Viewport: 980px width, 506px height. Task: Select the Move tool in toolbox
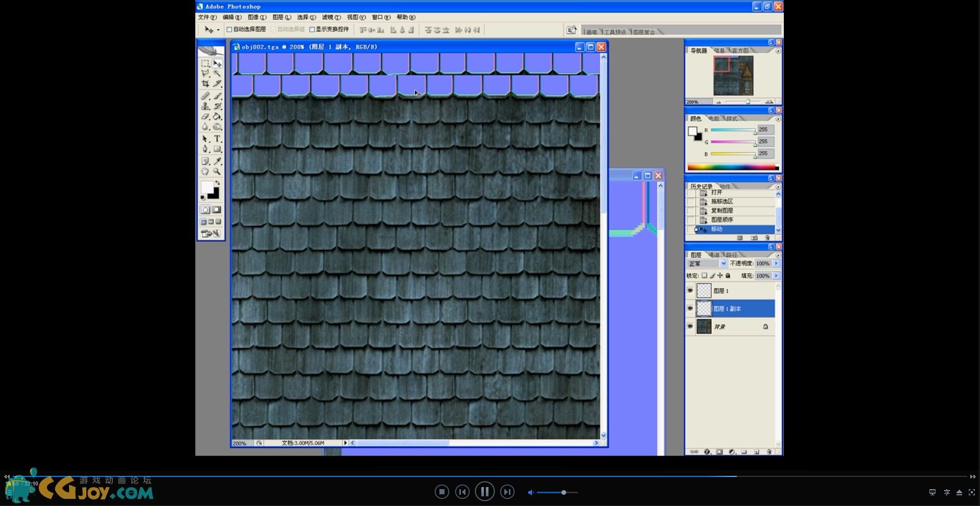coord(217,64)
